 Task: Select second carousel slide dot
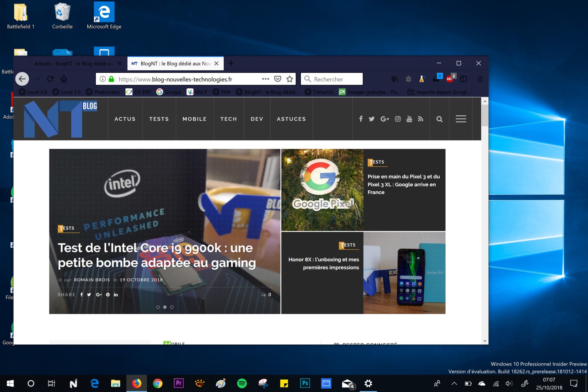[x=165, y=307]
